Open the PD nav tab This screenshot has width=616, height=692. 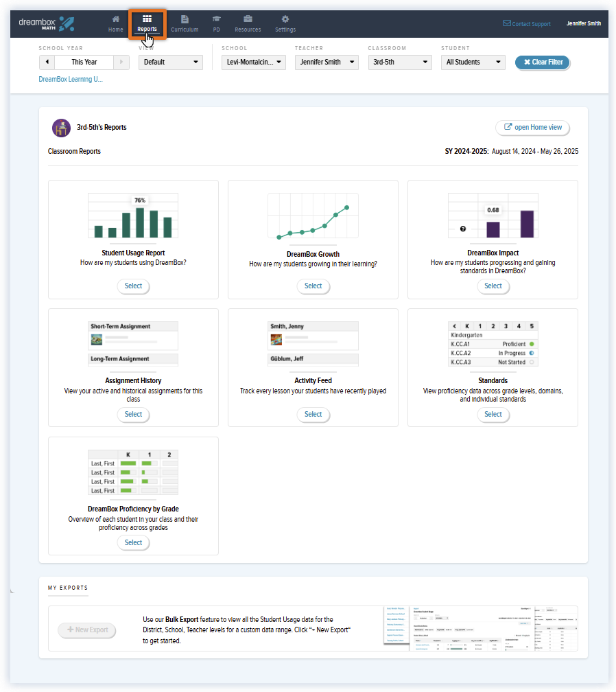[216, 24]
